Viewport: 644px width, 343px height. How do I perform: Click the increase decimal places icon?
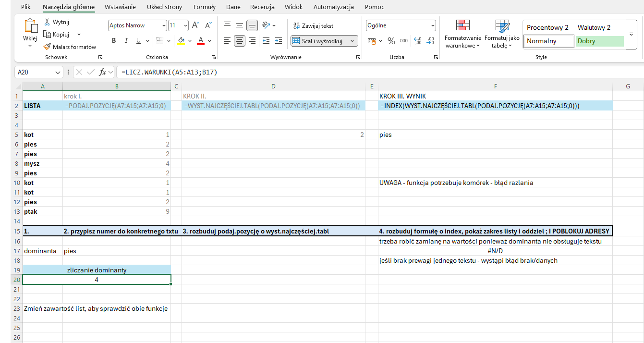tap(417, 41)
